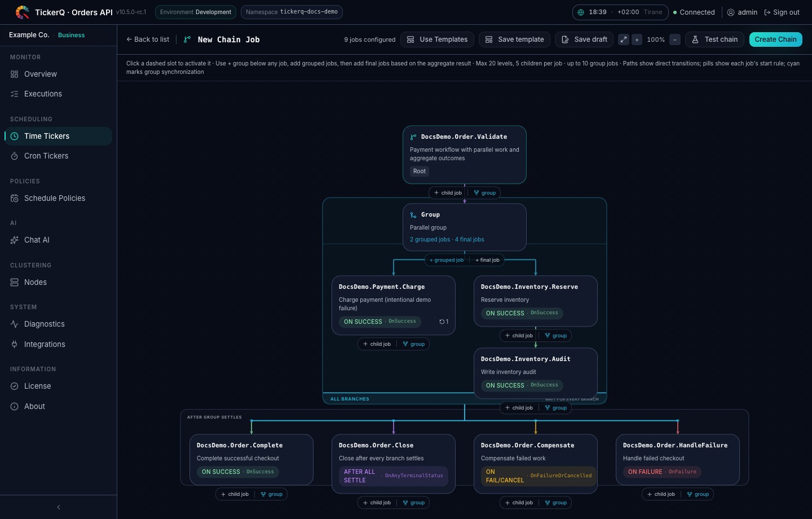Open the admin user menu
The width and height of the screenshot is (812, 519).
point(742,12)
